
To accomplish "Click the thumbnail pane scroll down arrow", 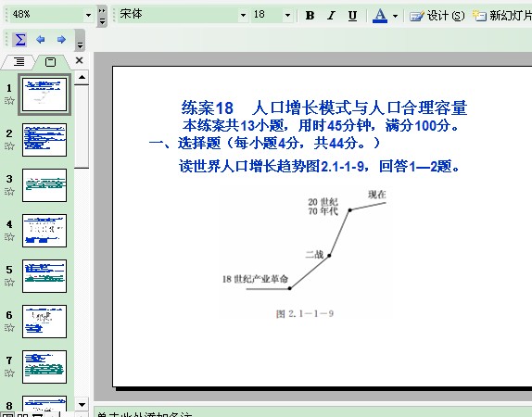I will point(82,404).
